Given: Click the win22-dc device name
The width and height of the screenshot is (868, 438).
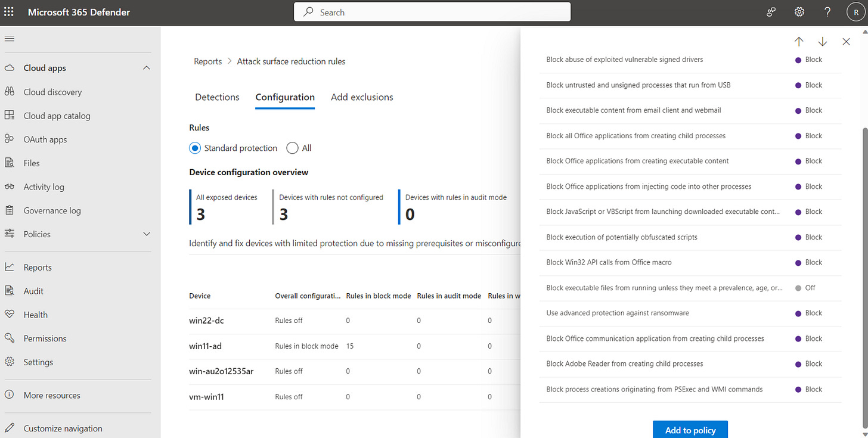Looking at the screenshot, I should pos(206,321).
